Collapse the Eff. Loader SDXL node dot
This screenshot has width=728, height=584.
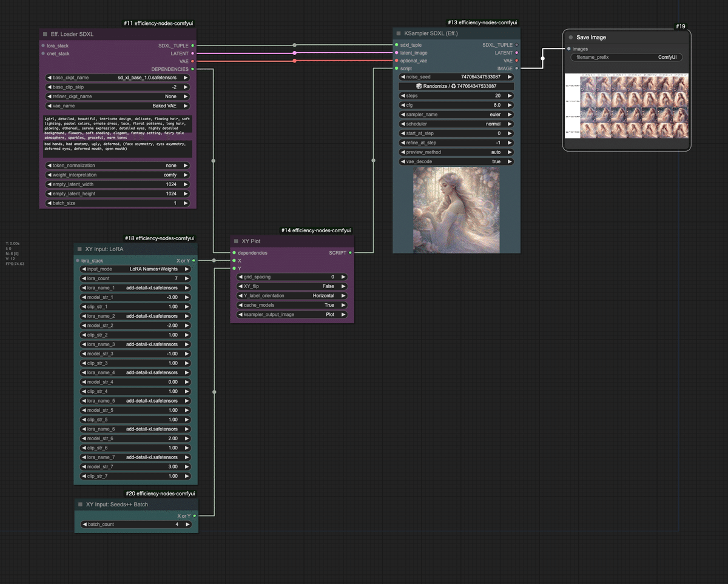[x=45, y=34]
